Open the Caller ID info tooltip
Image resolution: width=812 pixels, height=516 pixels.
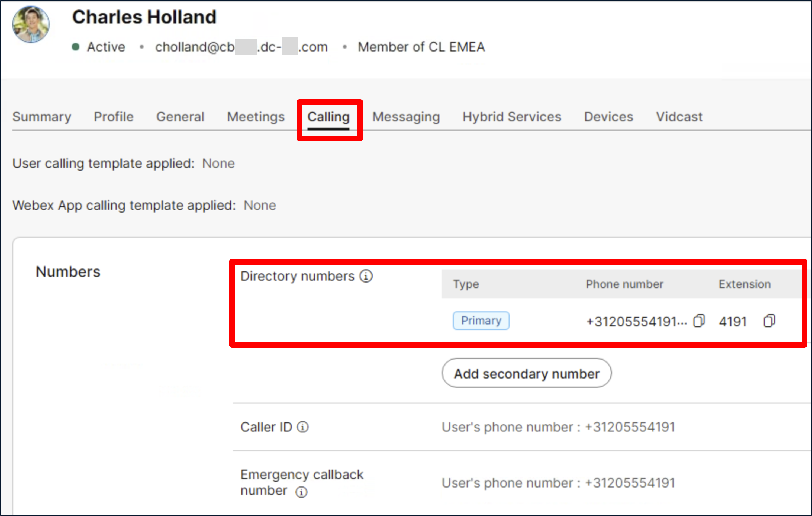[302, 427]
